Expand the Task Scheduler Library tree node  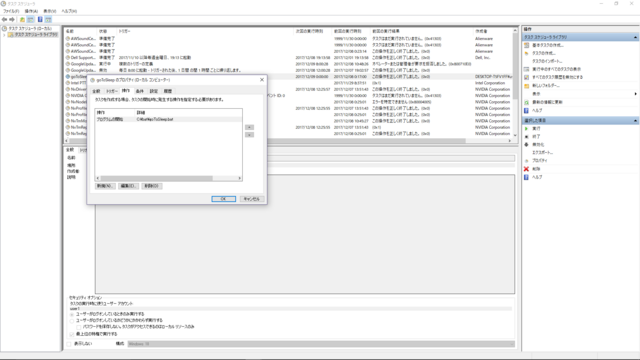(x=4, y=35)
